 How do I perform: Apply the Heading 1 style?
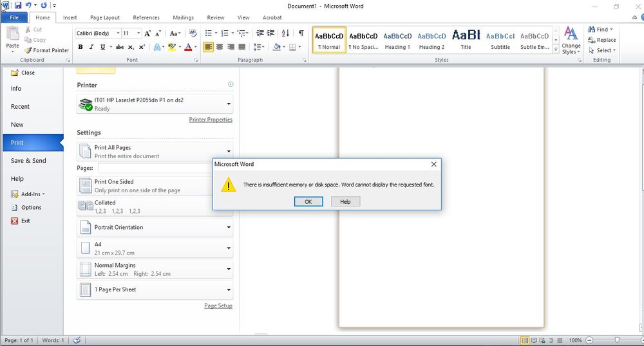point(397,41)
